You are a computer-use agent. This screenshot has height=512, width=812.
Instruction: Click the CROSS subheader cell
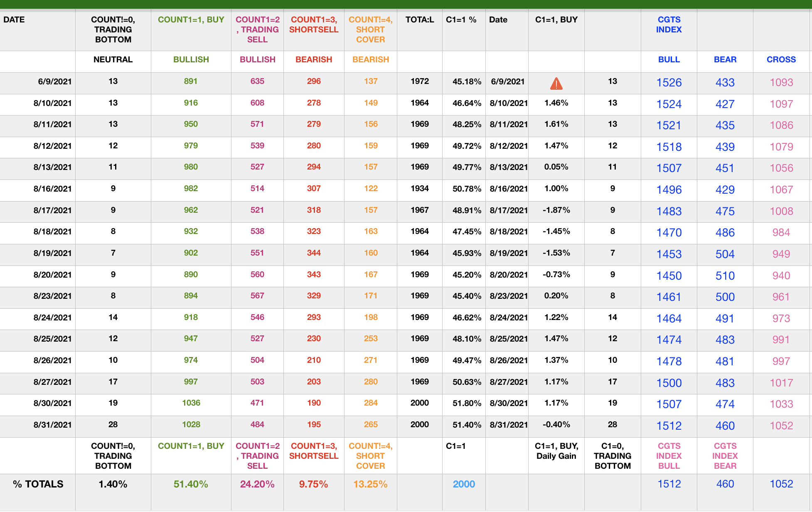coord(781,59)
